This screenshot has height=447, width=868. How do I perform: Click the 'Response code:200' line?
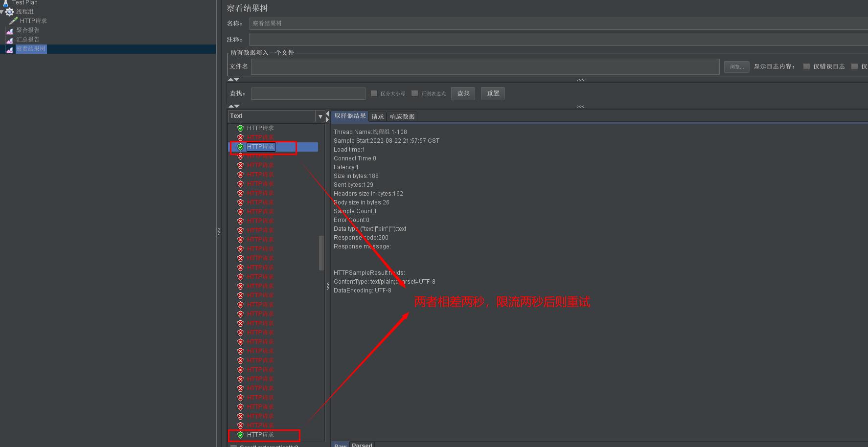[x=361, y=238]
